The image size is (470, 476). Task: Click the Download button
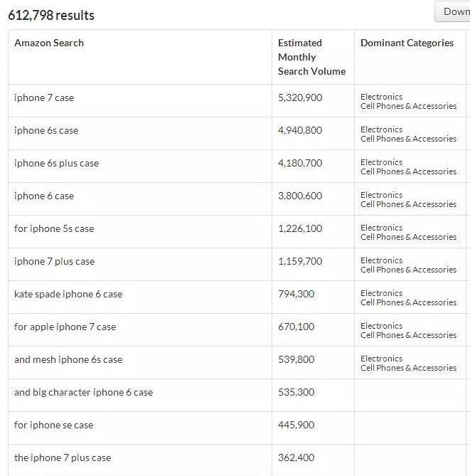[x=452, y=11]
